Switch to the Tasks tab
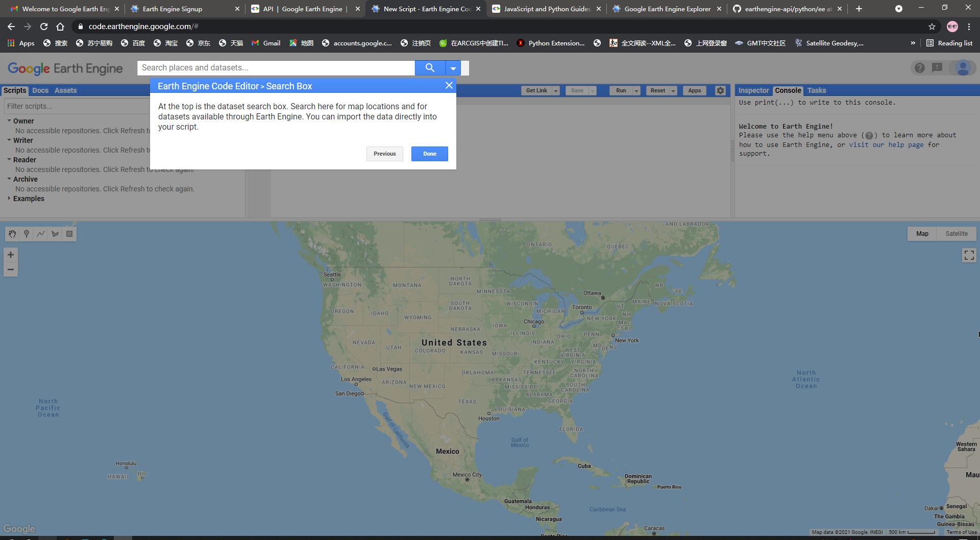 click(817, 90)
